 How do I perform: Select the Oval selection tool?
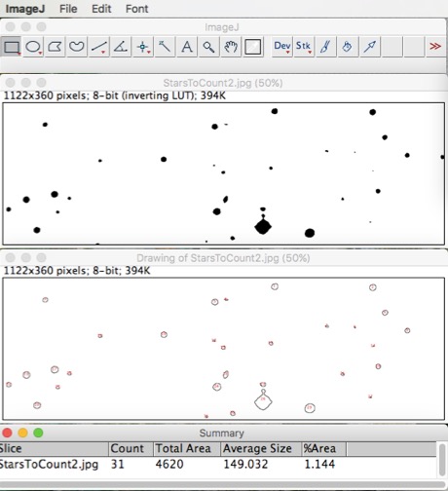tap(33, 47)
